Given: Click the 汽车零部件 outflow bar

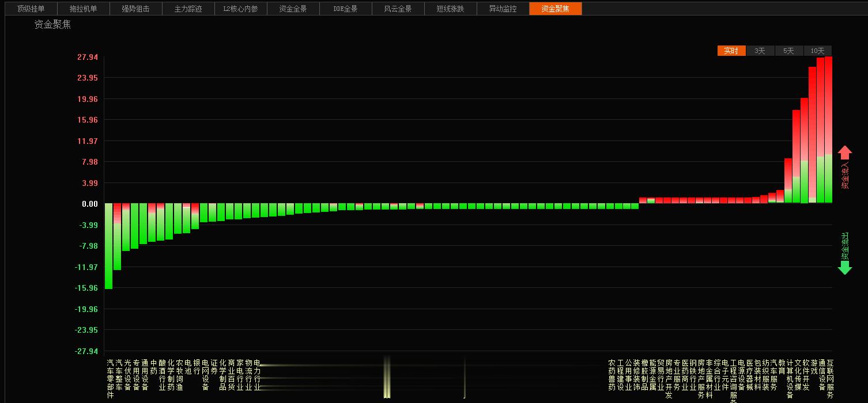Looking at the screenshot, I should (109, 246).
